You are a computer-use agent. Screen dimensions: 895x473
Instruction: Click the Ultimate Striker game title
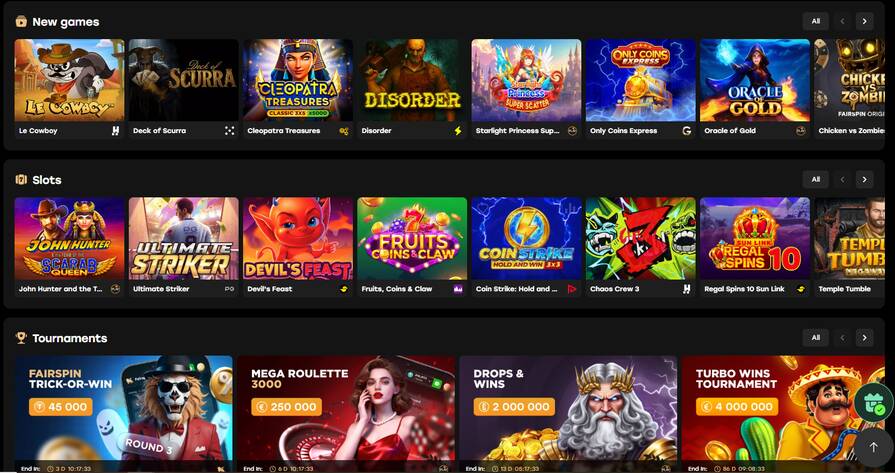(161, 289)
